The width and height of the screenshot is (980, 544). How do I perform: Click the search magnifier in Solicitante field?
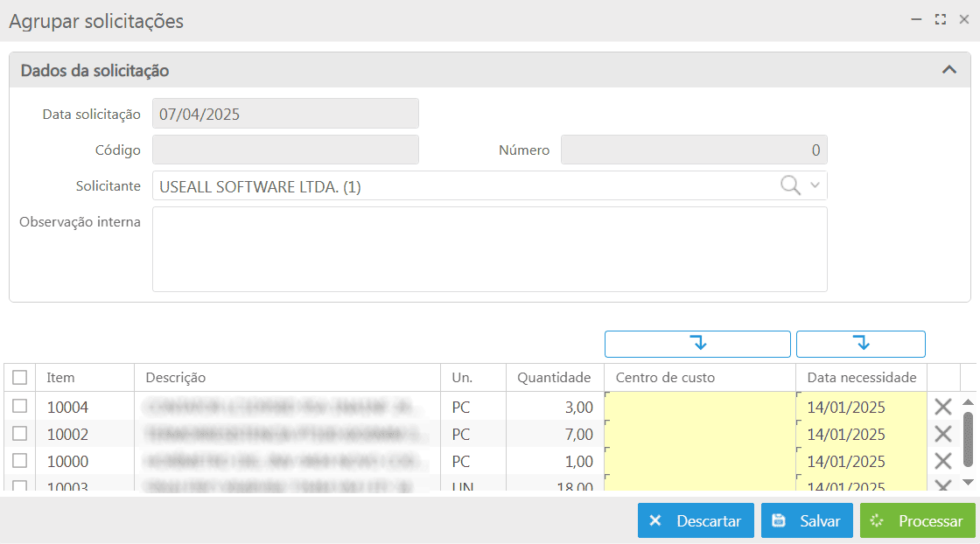click(790, 185)
